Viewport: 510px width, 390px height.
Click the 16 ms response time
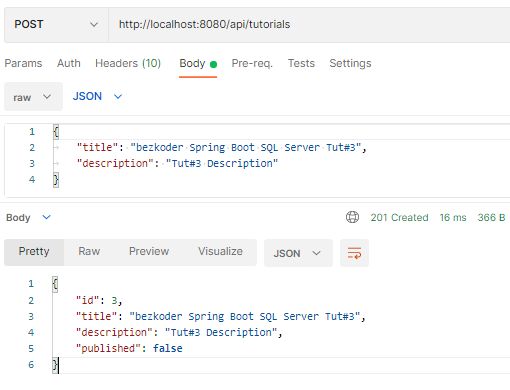click(453, 218)
